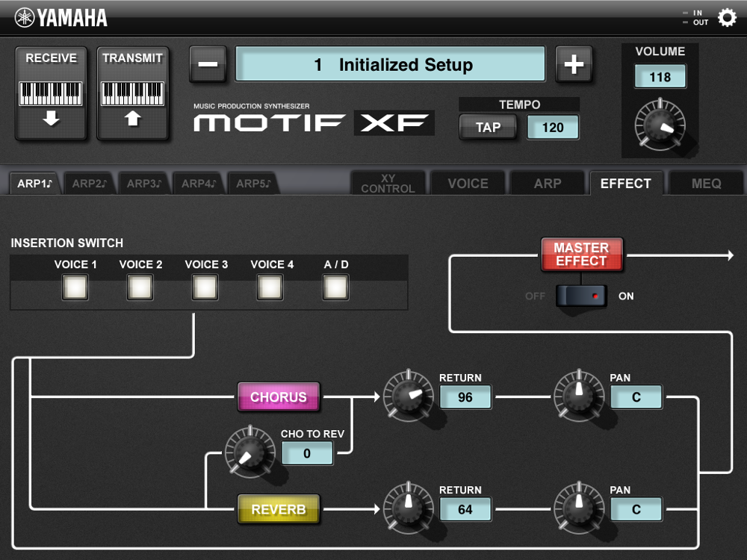Toggle Voice 1 insertion switch
Image resolution: width=747 pixels, height=560 pixels.
(75, 287)
